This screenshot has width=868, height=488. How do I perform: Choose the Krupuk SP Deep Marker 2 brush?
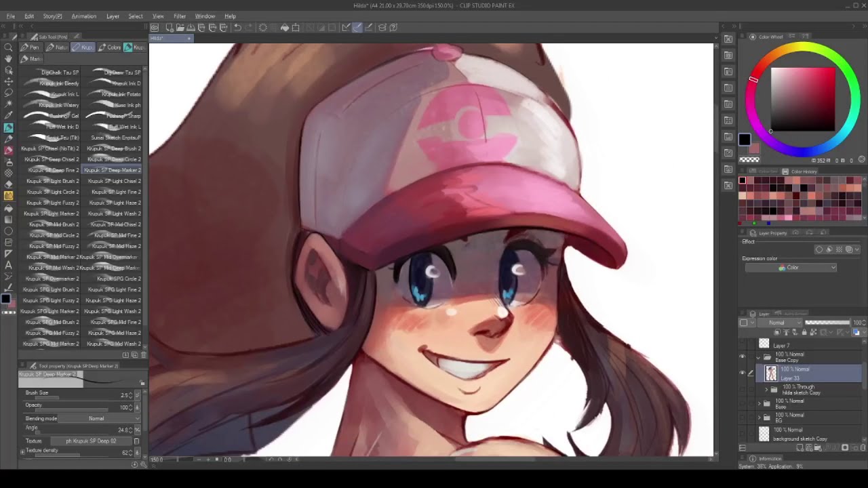[x=113, y=170]
